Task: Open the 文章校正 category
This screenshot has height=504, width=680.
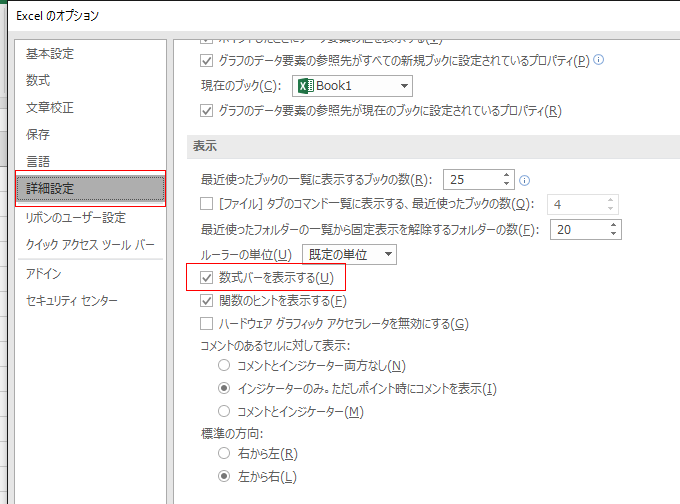Action: pos(50,108)
